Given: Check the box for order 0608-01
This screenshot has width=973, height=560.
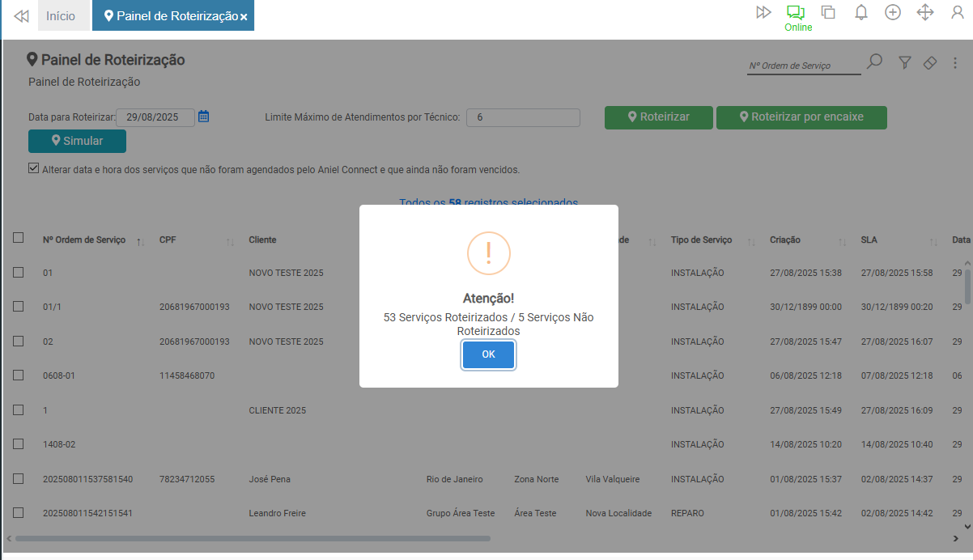Looking at the screenshot, I should point(18,375).
